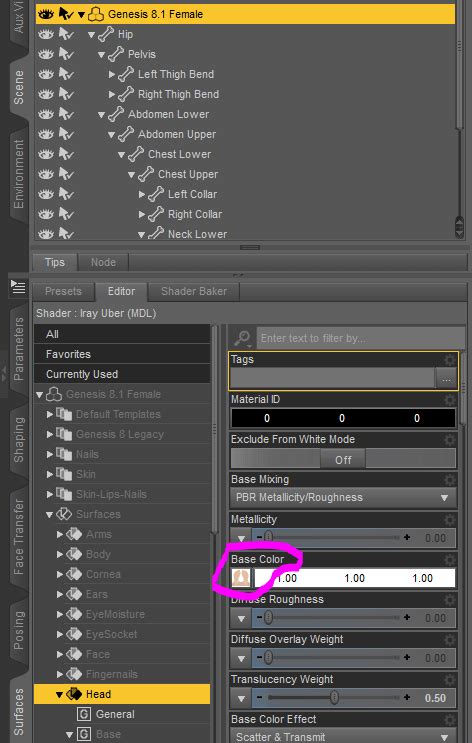Click the Base Color texture map thumbnail
Screen dimensions: 472x743
point(241,579)
